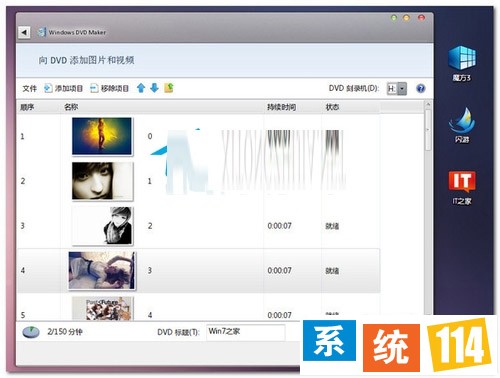Screen dimensions: 500x378
Task: Click the list's vertical scrollbar
Action: (x=428, y=129)
